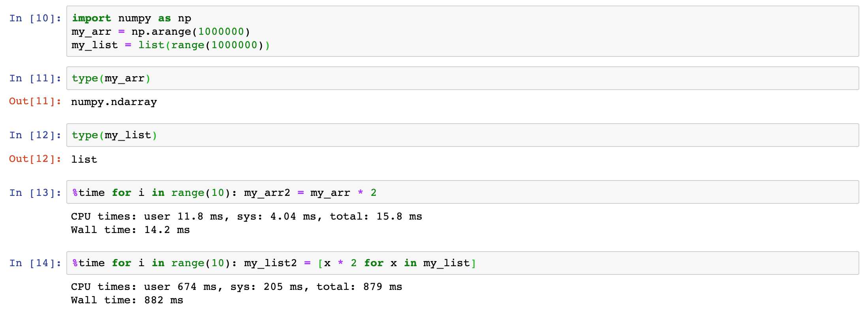Viewport: 868px width, 312px height.
Task: Click the In [11]: prompt label
Action: (x=35, y=78)
